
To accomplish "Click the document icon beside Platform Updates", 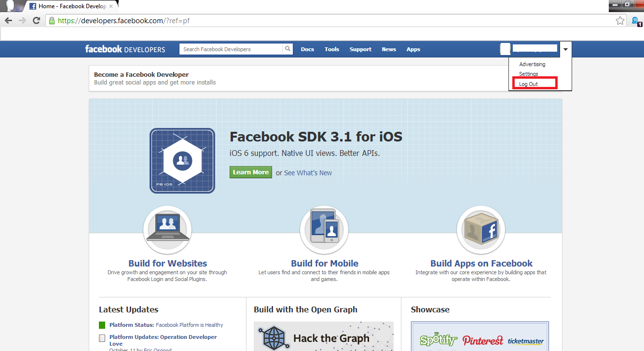I will (102, 338).
